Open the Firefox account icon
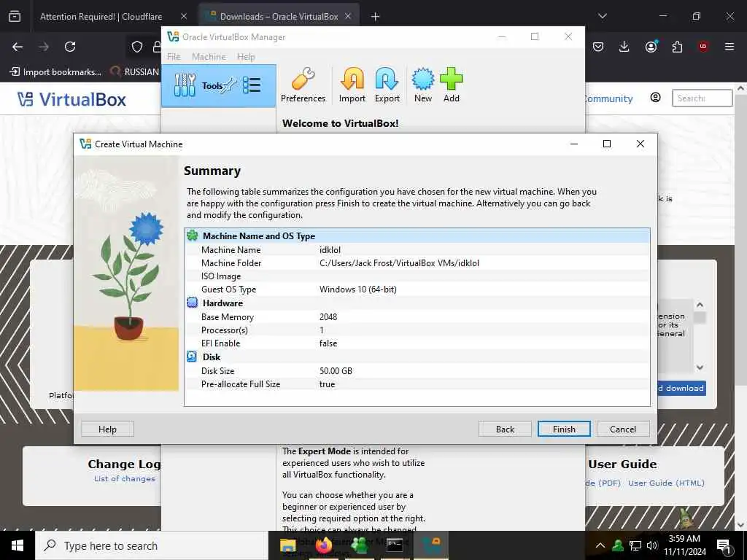 tap(651, 47)
